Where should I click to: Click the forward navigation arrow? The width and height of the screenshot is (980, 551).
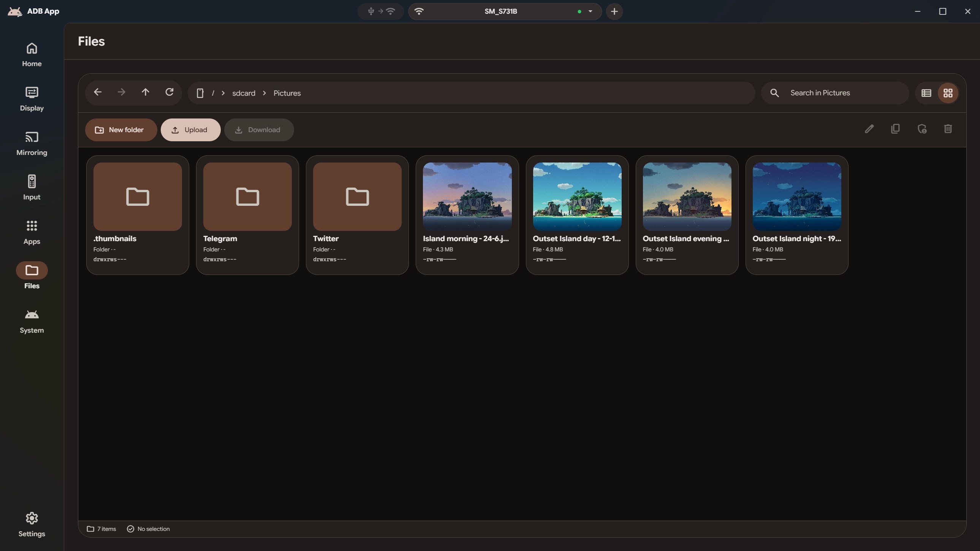tap(121, 92)
